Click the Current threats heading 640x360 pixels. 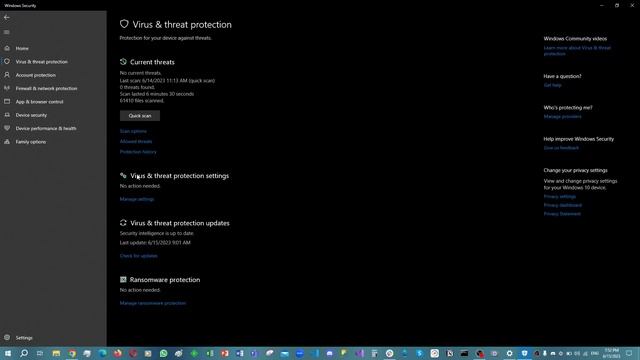point(152,62)
